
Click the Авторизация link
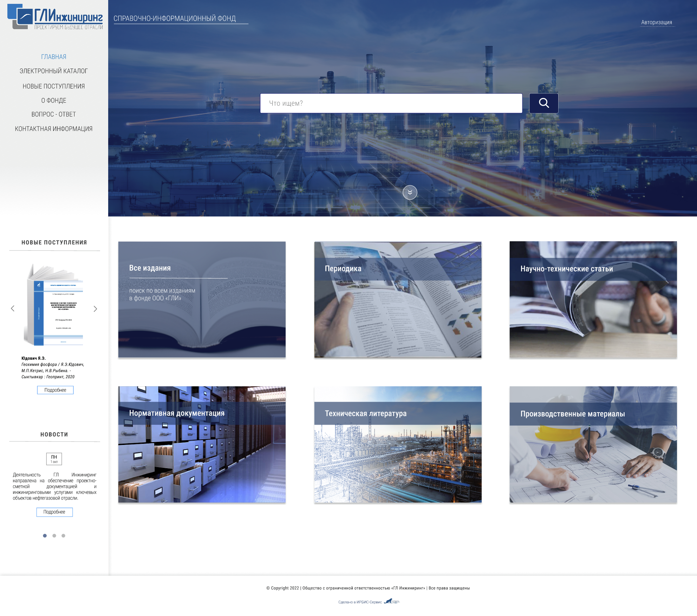click(x=656, y=22)
